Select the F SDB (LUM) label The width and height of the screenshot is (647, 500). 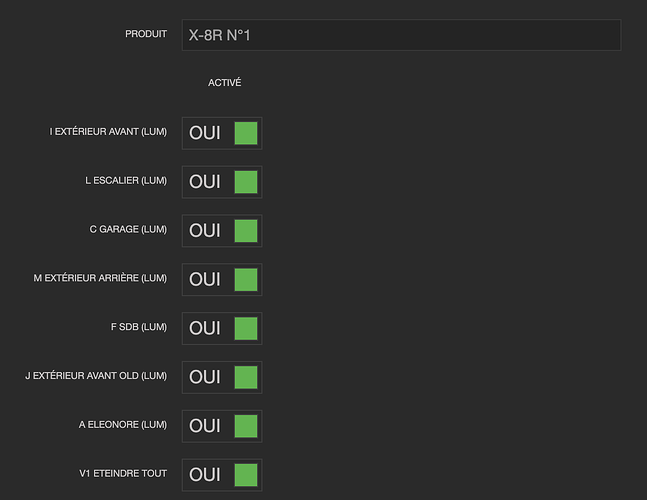(139, 327)
